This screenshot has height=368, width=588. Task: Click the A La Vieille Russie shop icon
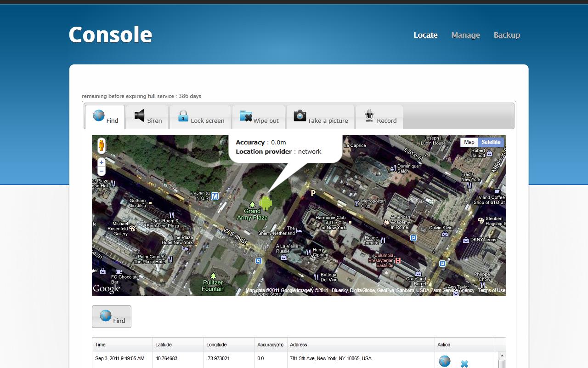283,258
